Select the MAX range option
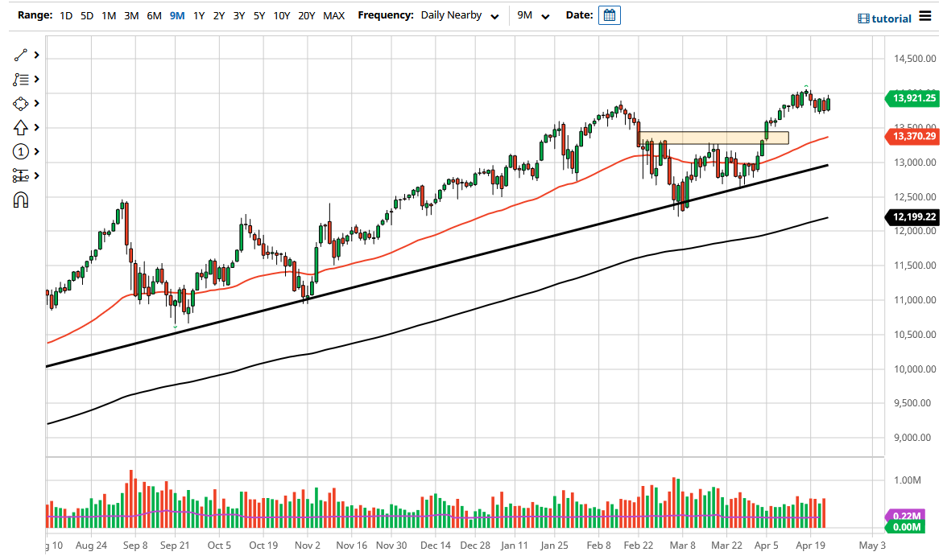The width and height of the screenshot is (943, 560). pyautogui.click(x=333, y=14)
